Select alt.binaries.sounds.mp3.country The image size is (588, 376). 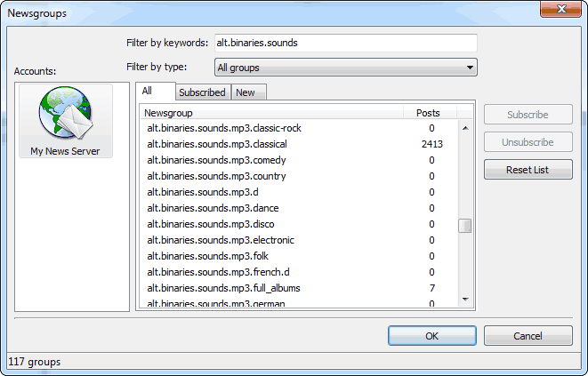tap(299, 176)
